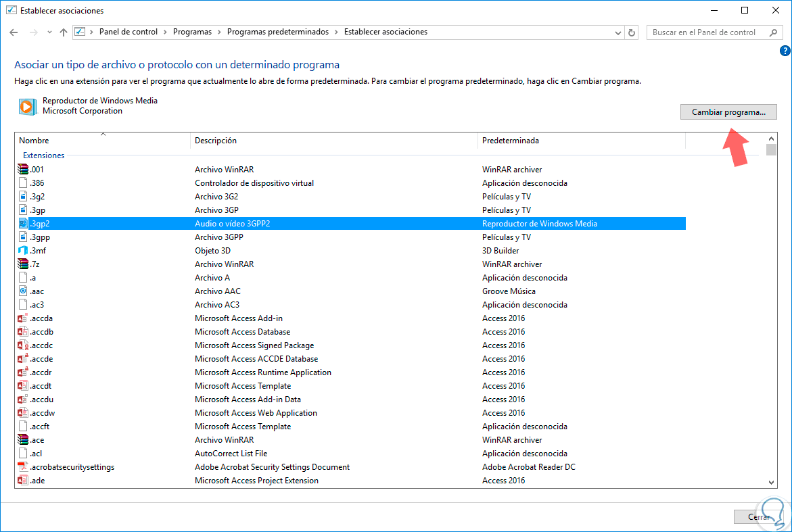
Task: Open recent locations dropdown arrow
Action: click(x=49, y=32)
